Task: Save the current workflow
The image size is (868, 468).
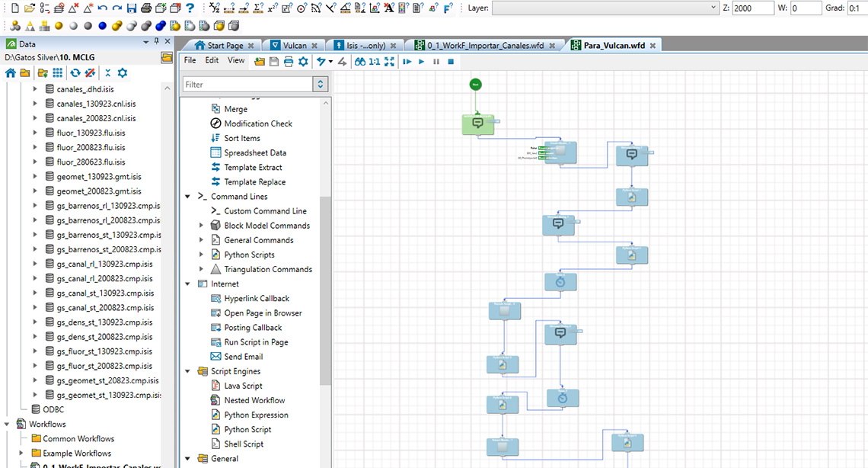Action: tap(273, 61)
